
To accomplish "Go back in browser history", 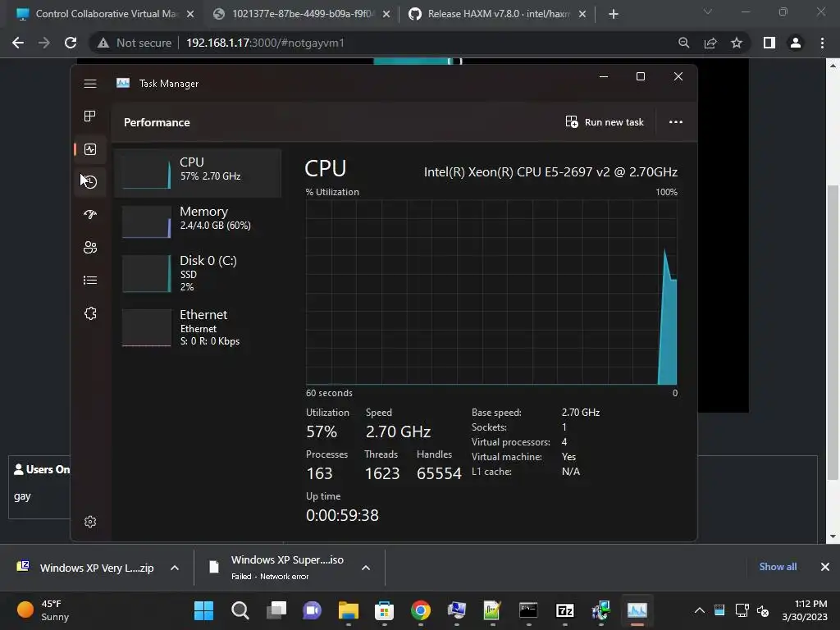I will pos(18,43).
